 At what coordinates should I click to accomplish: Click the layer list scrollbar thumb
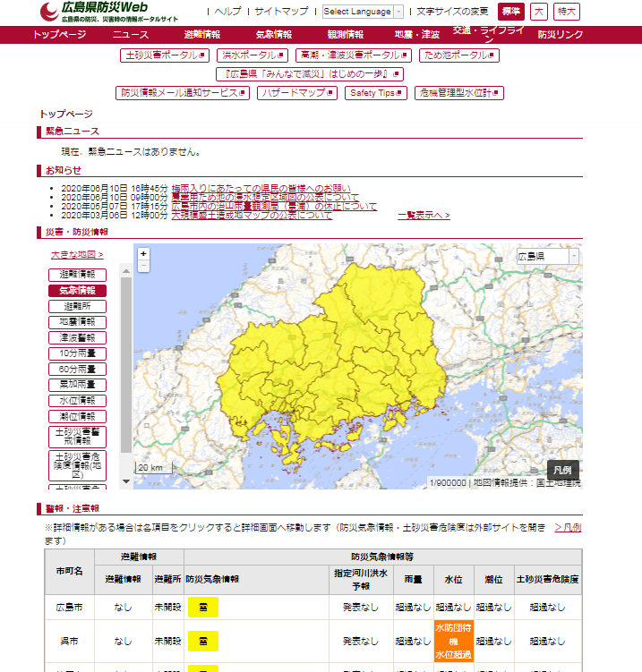126,365
